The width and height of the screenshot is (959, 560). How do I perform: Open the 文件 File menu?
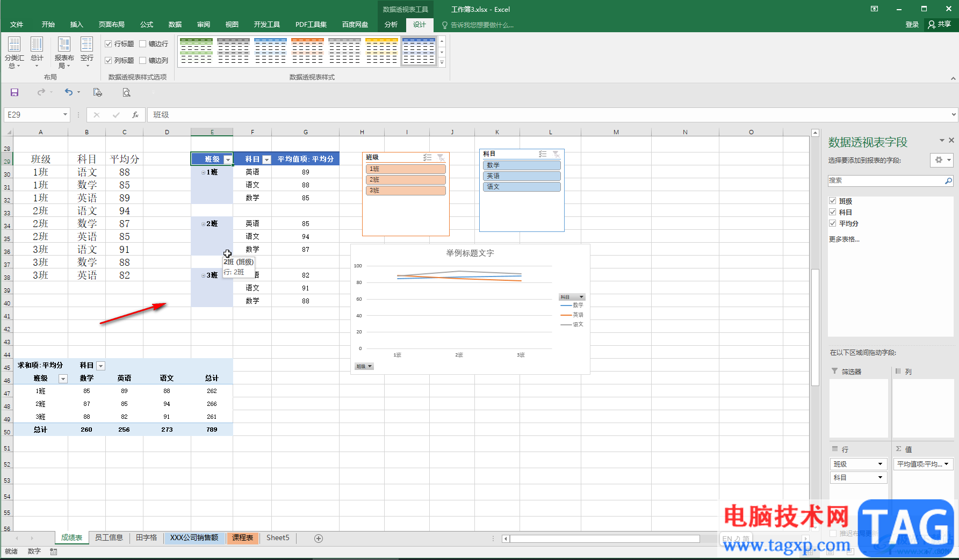pyautogui.click(x=17, y=24)
